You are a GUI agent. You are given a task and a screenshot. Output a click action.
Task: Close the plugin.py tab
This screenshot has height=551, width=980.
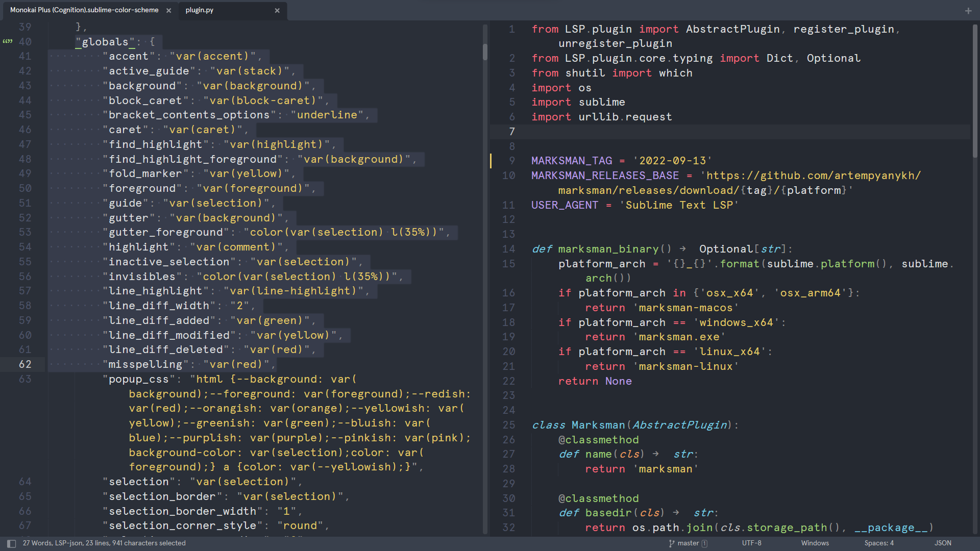click(x=277, y=10)
